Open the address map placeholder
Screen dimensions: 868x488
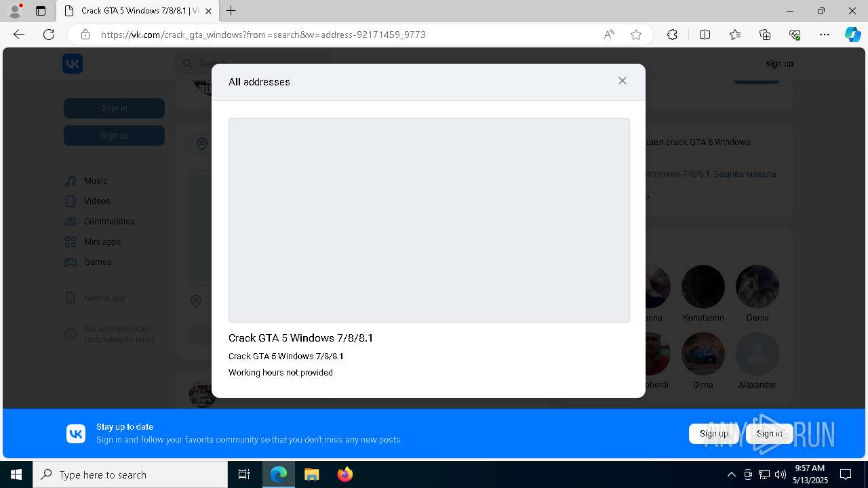coord(429,220)
